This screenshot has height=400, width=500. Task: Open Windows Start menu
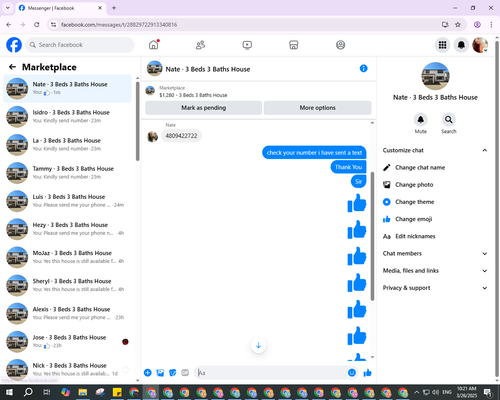coord(9,392)
